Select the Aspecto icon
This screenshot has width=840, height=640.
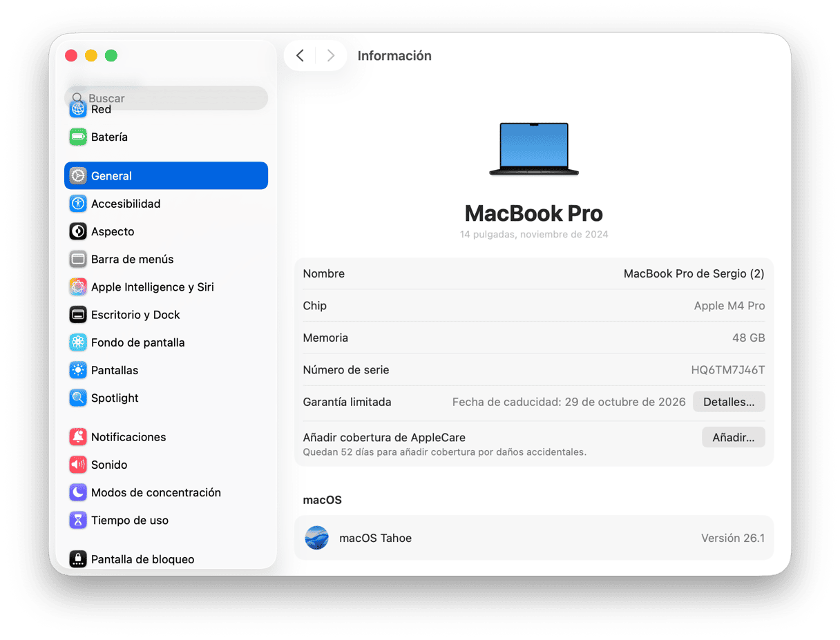tap(78, 231)
